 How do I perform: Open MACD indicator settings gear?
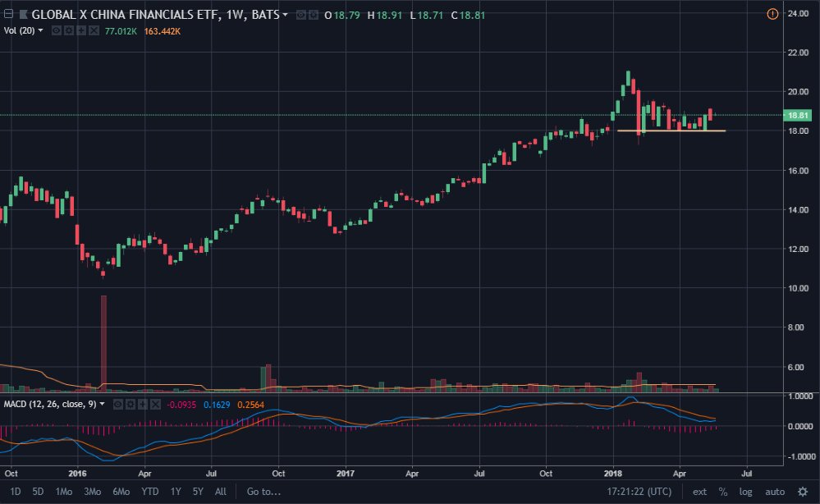pyautogui.click(x=131, y=404)
